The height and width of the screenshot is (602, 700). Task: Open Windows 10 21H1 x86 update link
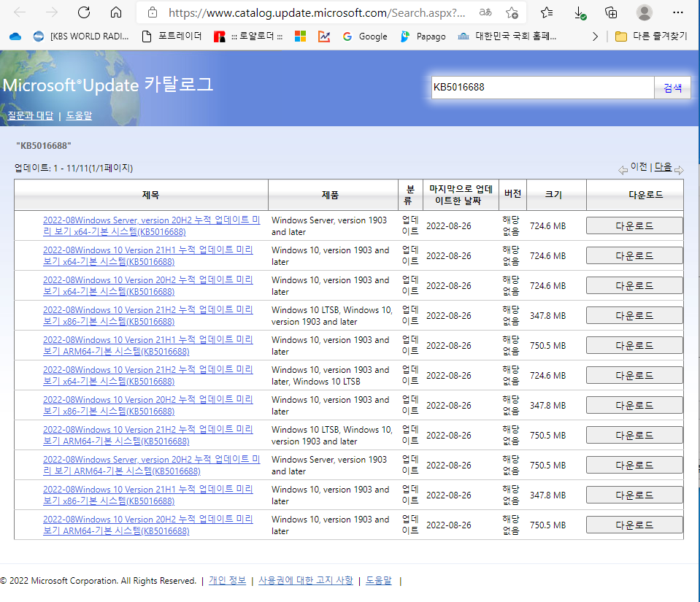pos(147,495)
